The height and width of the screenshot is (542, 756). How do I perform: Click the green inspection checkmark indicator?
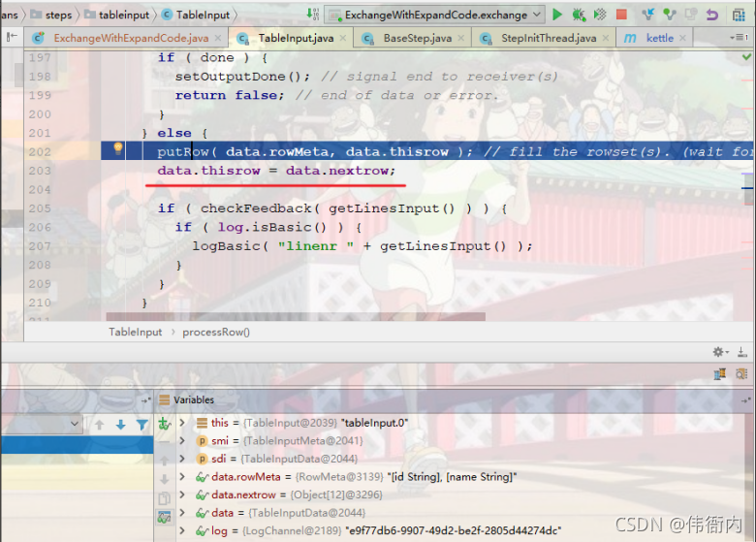[746, 57]
